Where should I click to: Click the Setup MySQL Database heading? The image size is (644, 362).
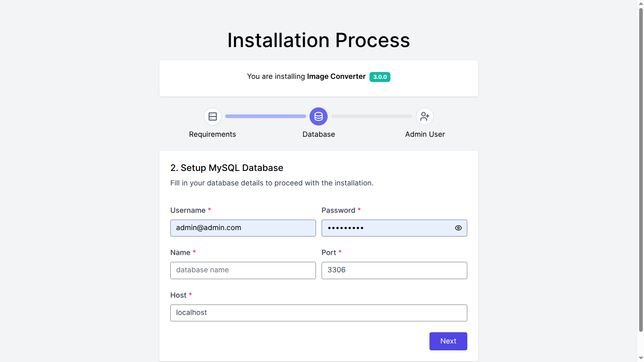coord(227,168)
